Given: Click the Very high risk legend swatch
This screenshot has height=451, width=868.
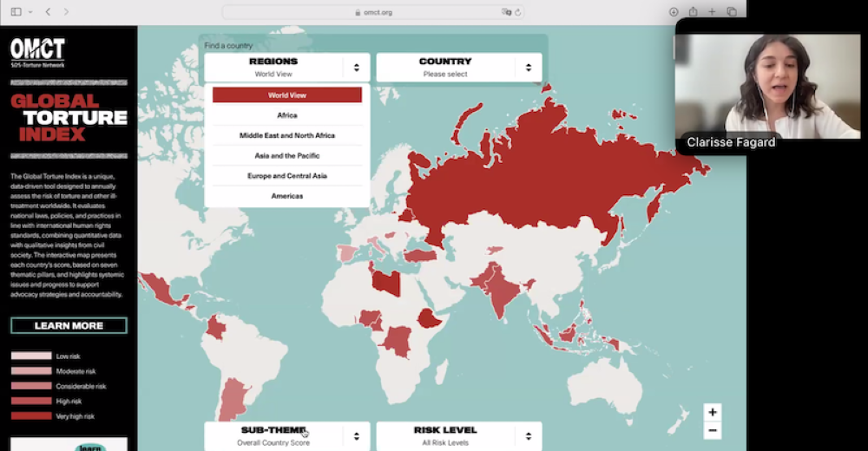Looking at the screenshot, I should tap(31, 415).
